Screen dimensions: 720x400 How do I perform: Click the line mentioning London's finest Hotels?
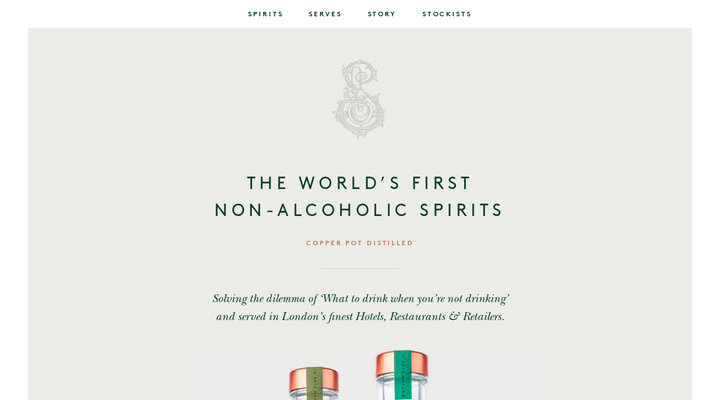360,317
